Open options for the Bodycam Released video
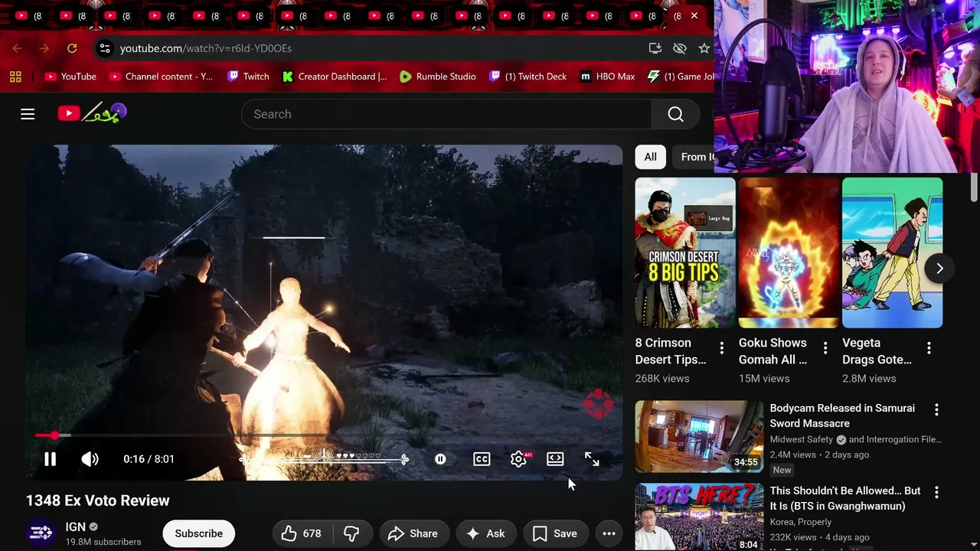The height and width of the screenshot is (551, 980). (x=936, y=410)
